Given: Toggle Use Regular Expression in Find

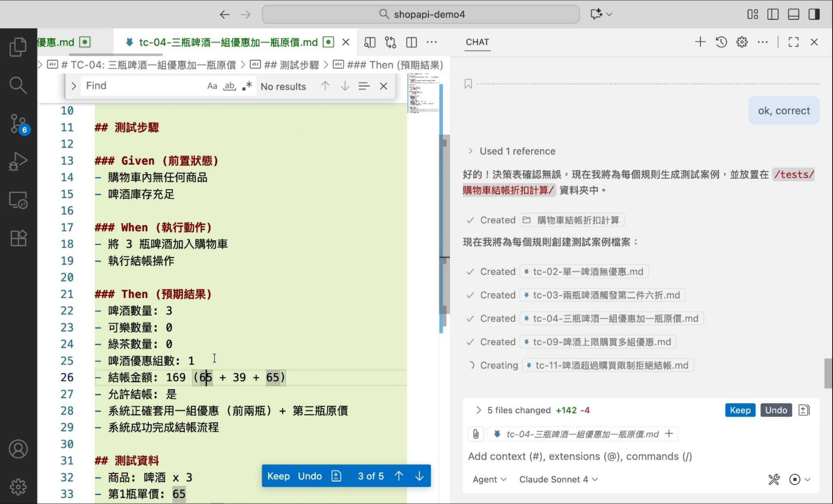Looking at the screenshot, I should 247,86.
